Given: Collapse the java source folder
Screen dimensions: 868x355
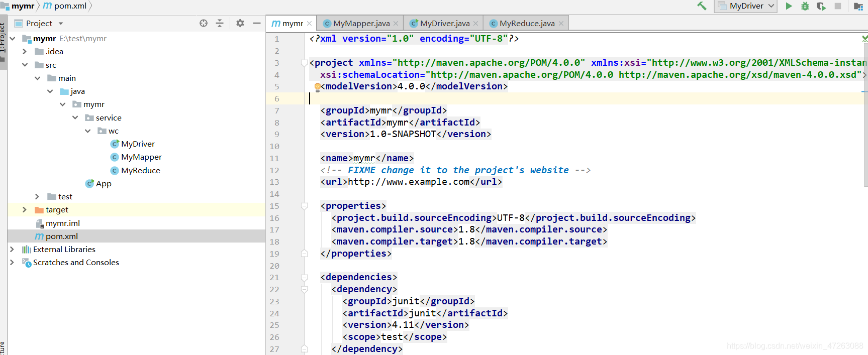Looking at the screenshot, I should (50, 91).
